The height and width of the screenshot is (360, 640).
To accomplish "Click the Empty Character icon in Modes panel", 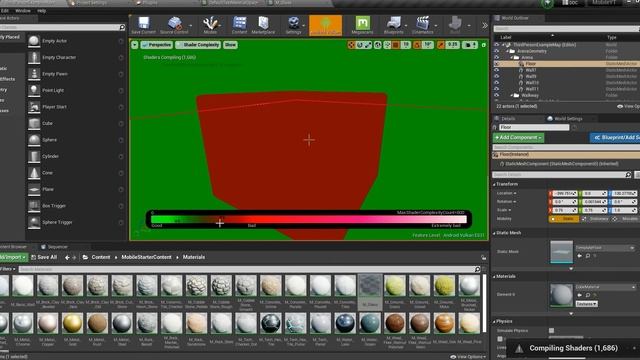I will tap(34, 58).
